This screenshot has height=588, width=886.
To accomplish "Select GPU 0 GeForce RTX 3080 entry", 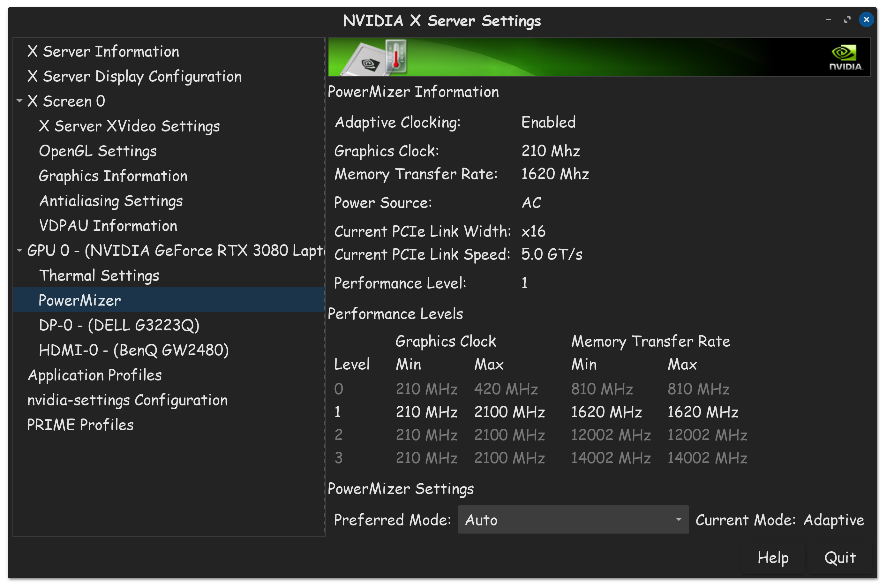I will [x=176, y=250].
